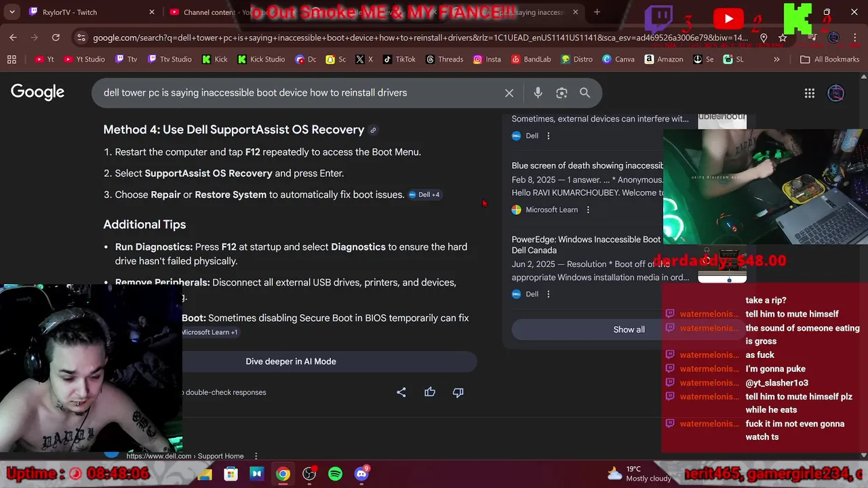Open Spotify from the taskbar
The image size is (868, 488).
(336, 474)
